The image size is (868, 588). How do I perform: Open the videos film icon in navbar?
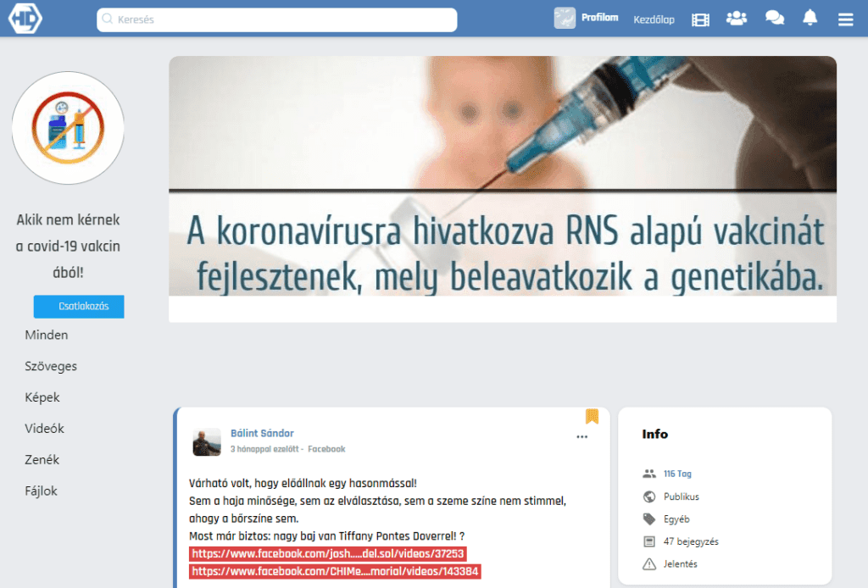[700, 19]
